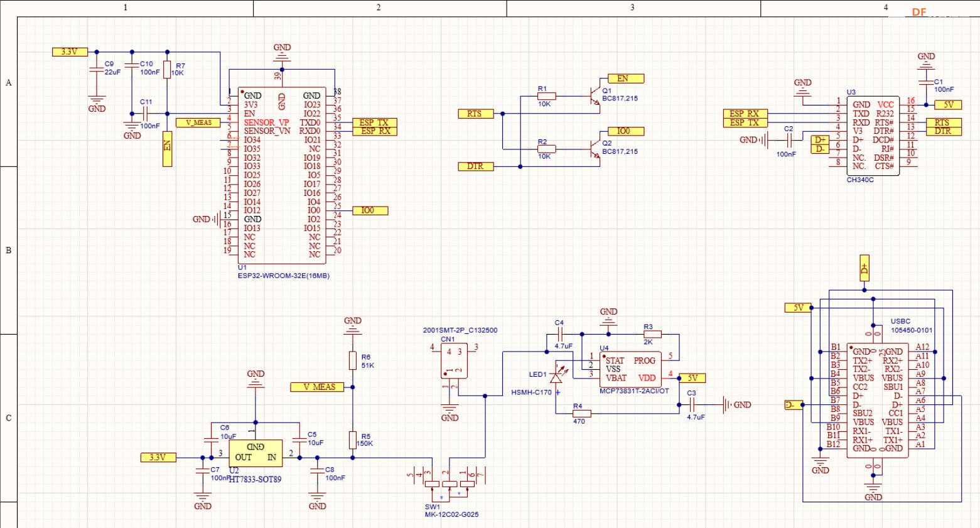Click the C4 4.7uF capacitor symbol
The height and width of the screenshot is (528, 980).
click(x=560, y=334)
